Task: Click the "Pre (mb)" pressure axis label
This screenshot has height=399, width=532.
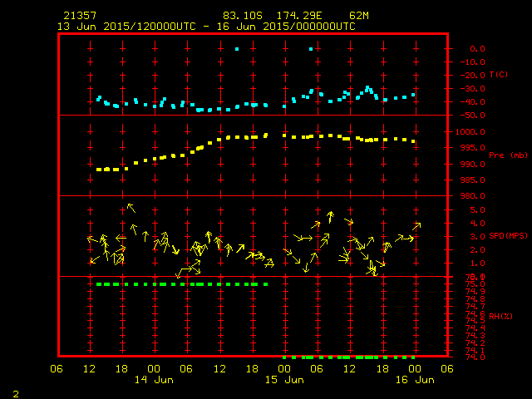Action: [x=508, y=155]
